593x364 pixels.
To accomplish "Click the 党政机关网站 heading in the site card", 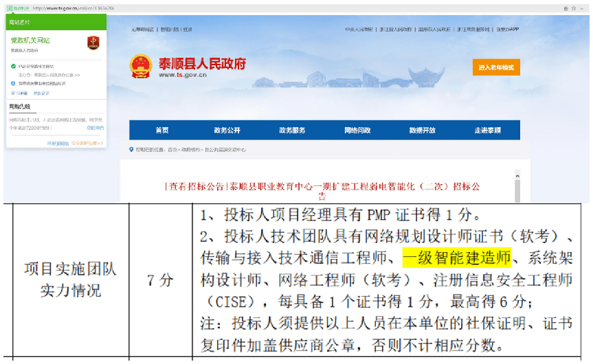I will [x=30, y=40].
